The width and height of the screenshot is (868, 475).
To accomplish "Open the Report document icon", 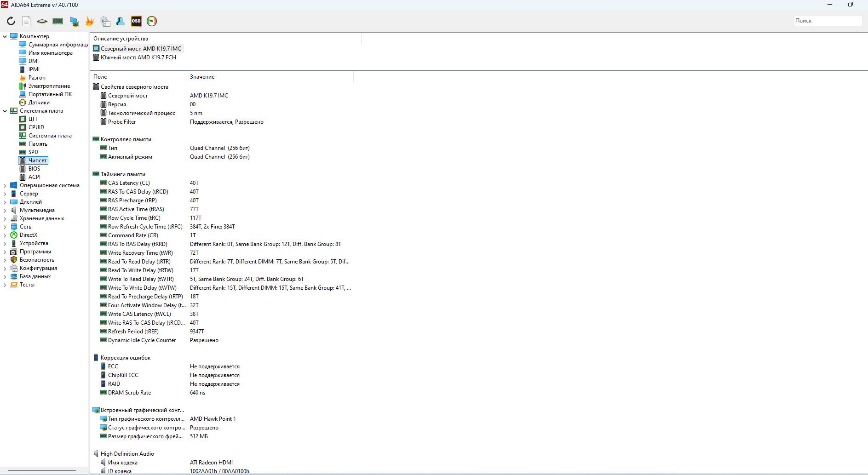I will pos(27,21).
